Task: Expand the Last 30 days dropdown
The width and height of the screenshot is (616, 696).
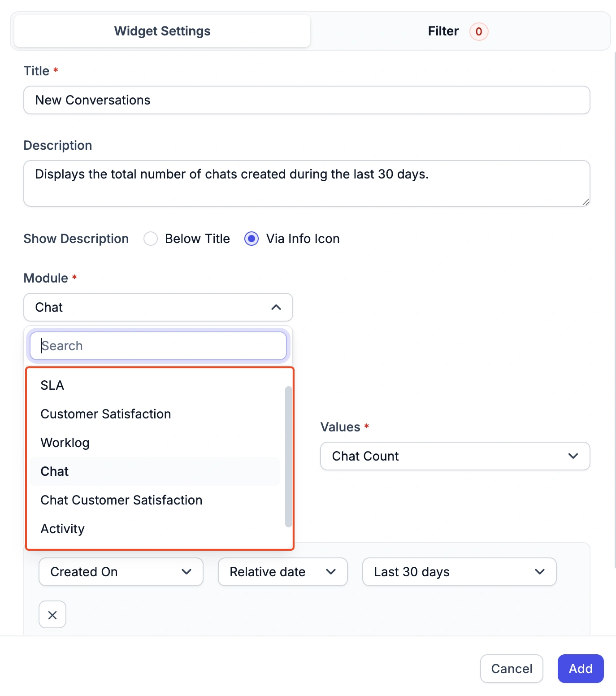Action: [x=460, y=572]
